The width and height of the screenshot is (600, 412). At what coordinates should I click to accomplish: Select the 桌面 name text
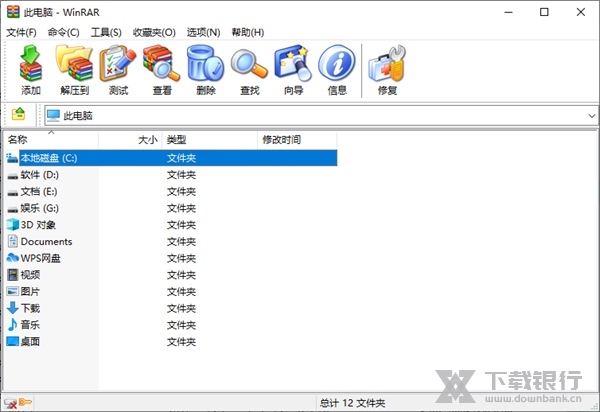(30, 342)
